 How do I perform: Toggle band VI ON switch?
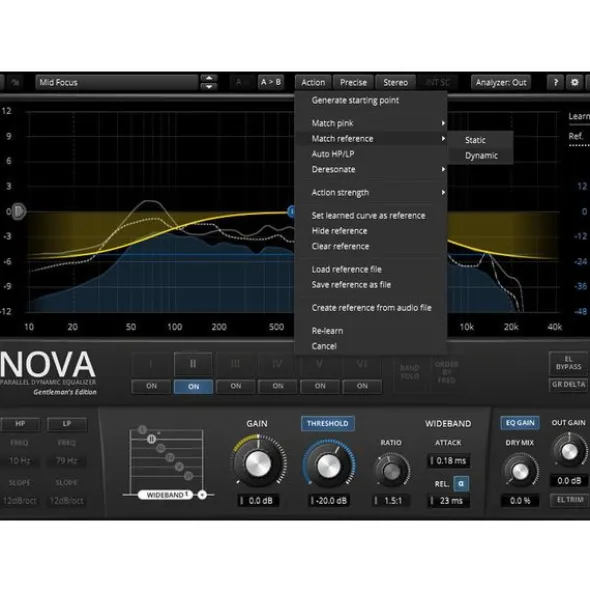pyautogui.click(x=362, y=386)
